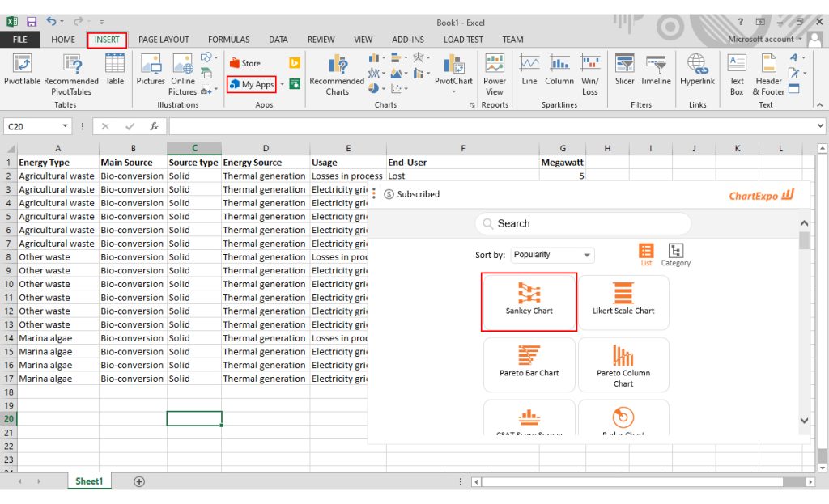This screenshot has height=504, width=829.
Task: Add a new sheet with plus button
Action: tap(139, 481)
